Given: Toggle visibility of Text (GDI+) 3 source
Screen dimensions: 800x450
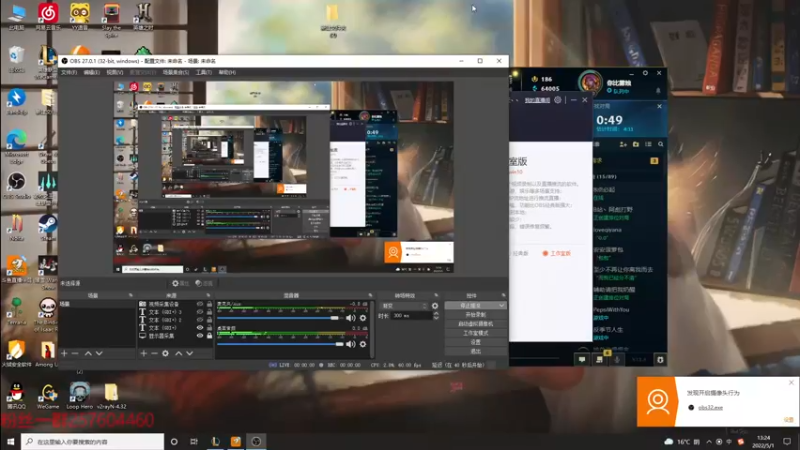Looking at the screenshot, I should (200, 312).
